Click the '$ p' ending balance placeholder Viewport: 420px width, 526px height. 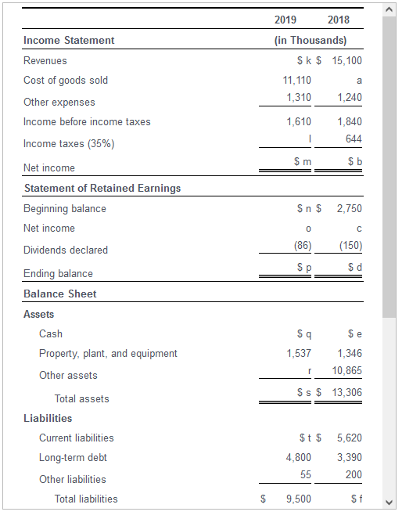304,268
